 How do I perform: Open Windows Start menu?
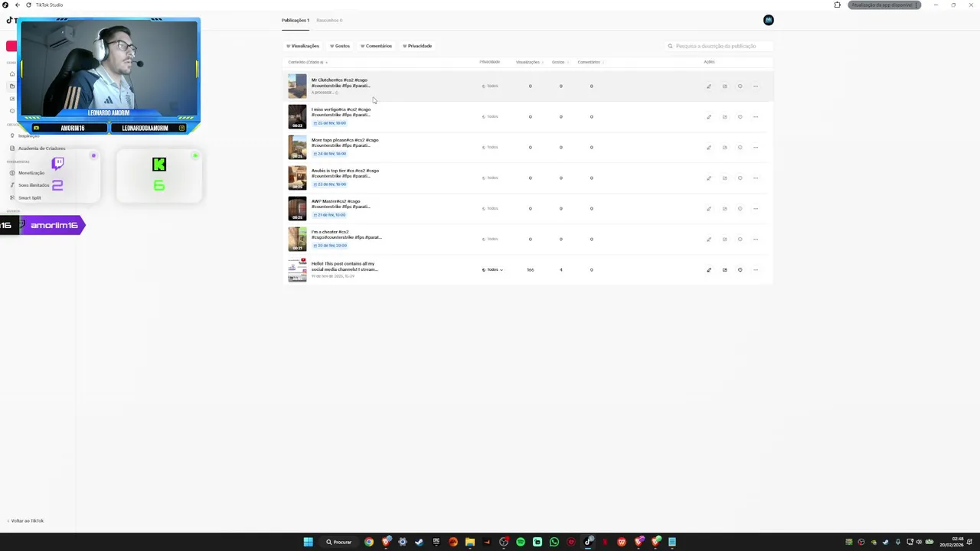click(308, 542)
